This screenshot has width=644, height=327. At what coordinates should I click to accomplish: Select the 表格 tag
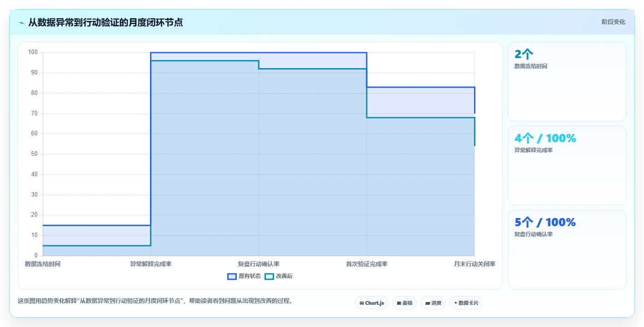(x=404, y=303)
